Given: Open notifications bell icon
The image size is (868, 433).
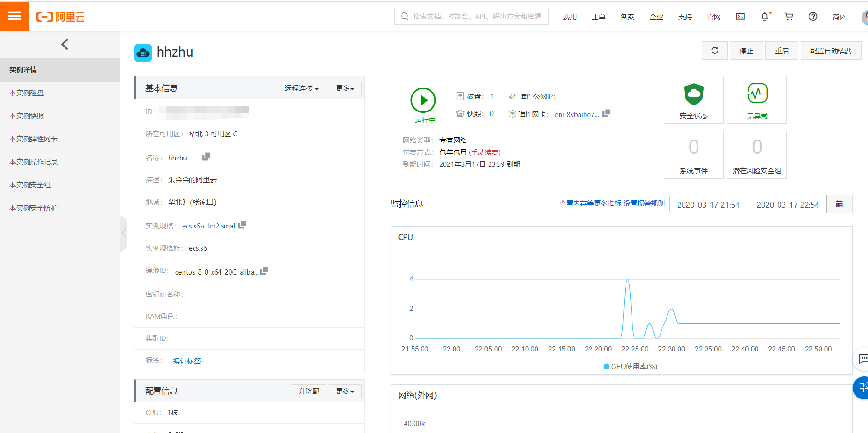Looking at the screenshot, I should click(765, 17).
